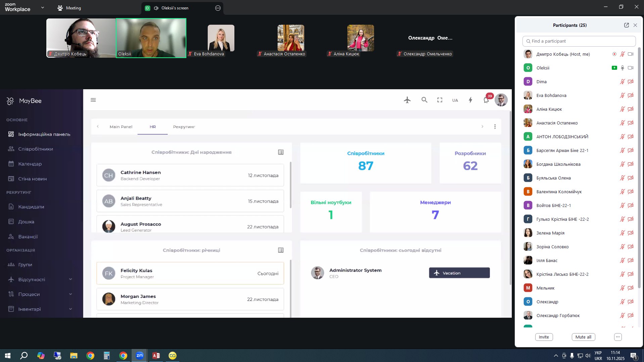
Task: Expand the Процеси sidebar section
Action: [71, 294]
